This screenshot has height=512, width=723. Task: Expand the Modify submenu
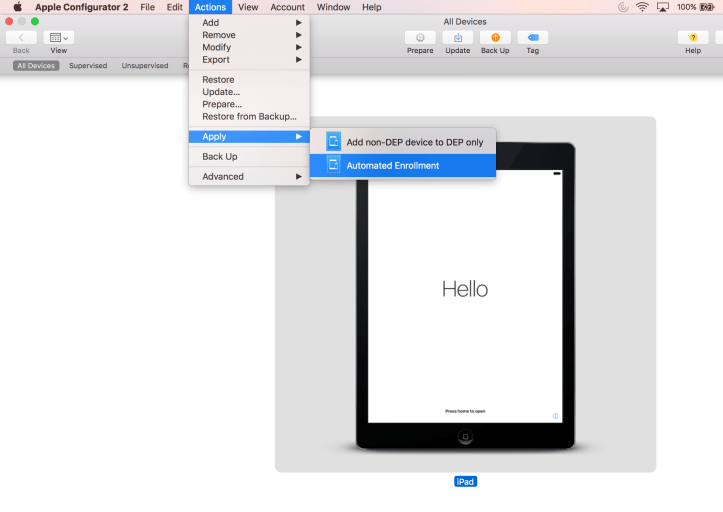(249, 47)
